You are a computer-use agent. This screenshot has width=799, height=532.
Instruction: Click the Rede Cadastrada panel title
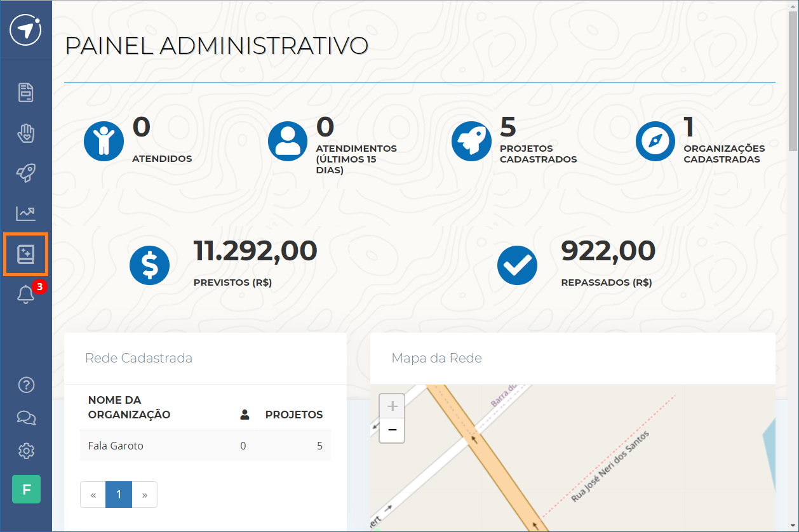(x=139, y=358)
